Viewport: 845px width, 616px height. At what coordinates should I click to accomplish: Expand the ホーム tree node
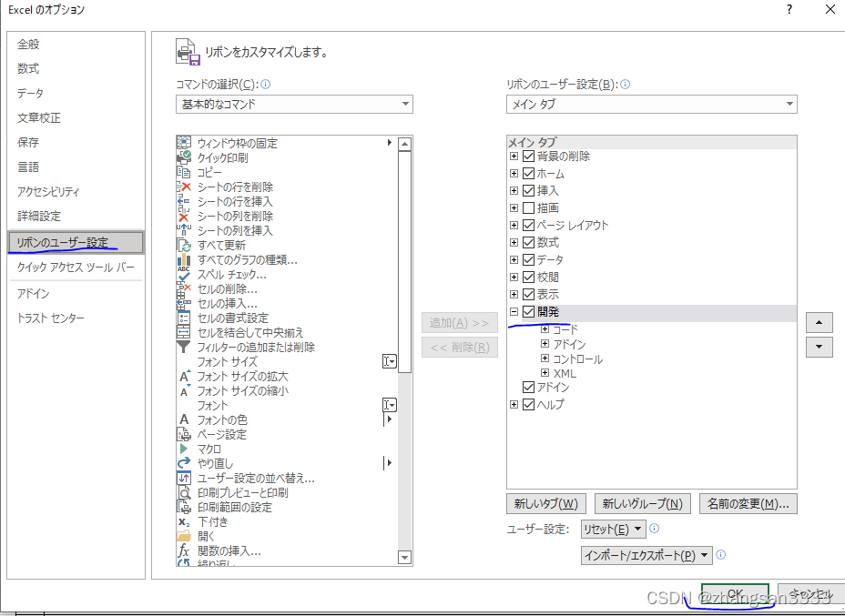point(514,174)
